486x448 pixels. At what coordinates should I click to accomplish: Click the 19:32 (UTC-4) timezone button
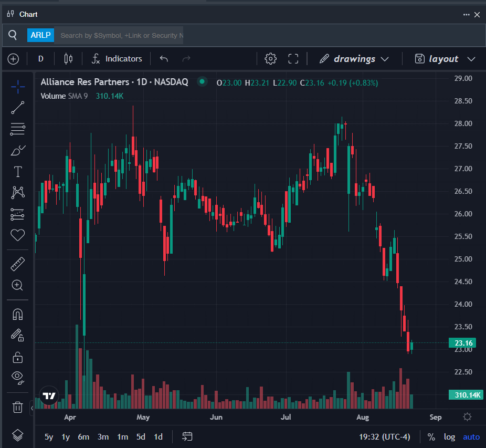point(384,437)
